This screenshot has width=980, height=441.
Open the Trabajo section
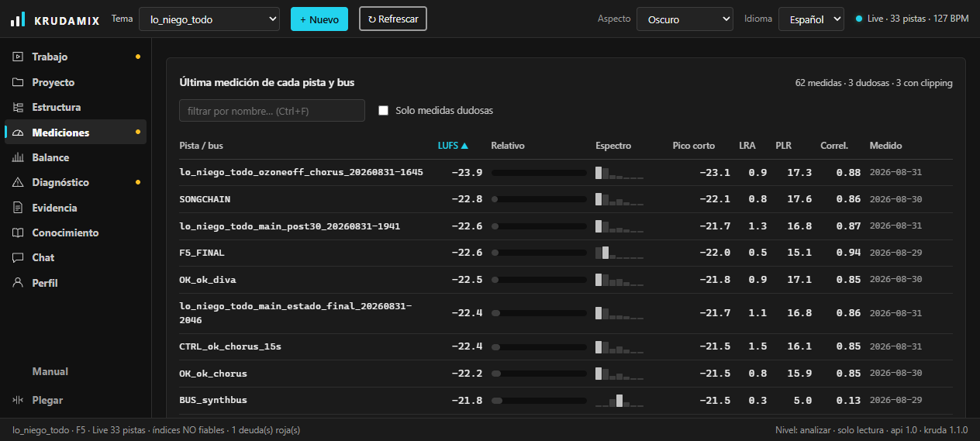75,57
